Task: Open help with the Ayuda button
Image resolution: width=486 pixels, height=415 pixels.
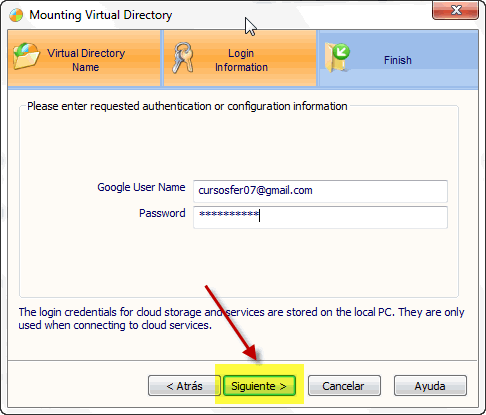Action: point(430,386)
